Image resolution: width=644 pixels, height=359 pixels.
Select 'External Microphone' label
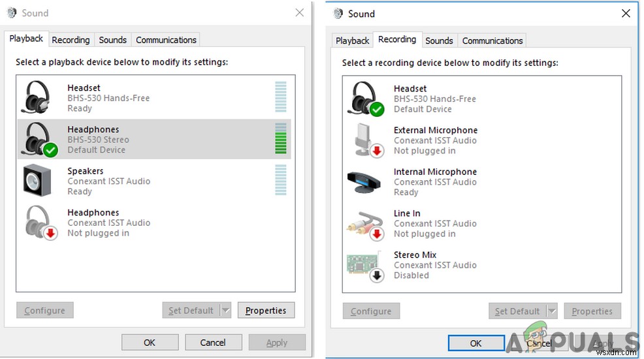436,130
